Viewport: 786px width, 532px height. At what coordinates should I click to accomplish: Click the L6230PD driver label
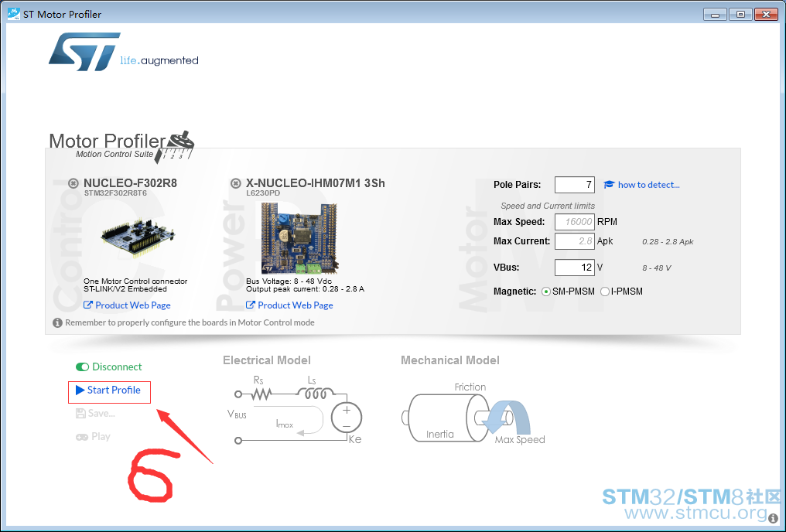point(263,193)
